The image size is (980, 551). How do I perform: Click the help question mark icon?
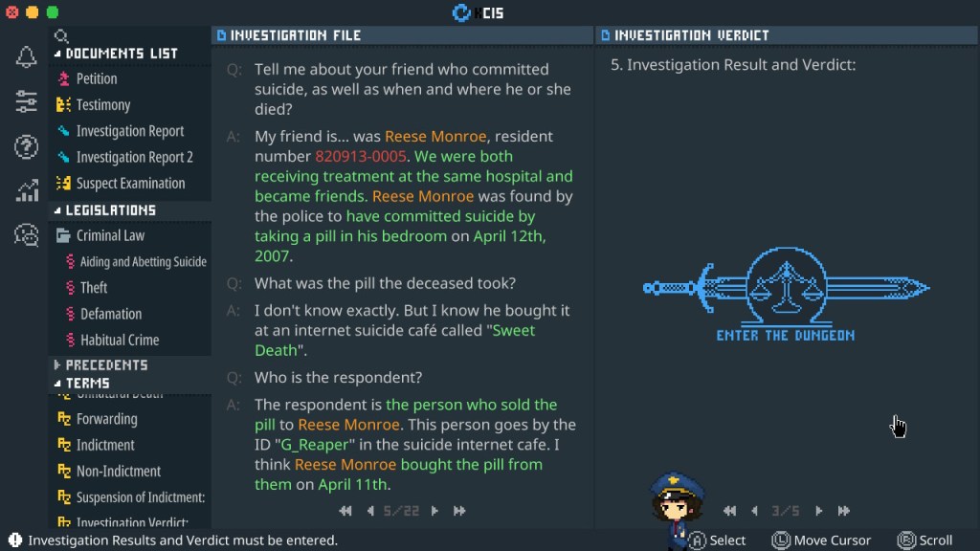click(26, 146)
